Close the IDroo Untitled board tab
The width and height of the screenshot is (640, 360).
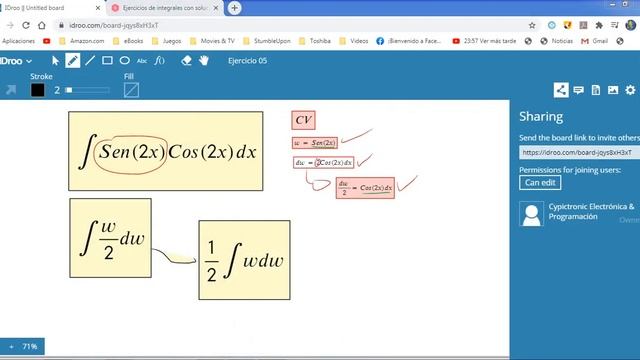pos(98,8)
